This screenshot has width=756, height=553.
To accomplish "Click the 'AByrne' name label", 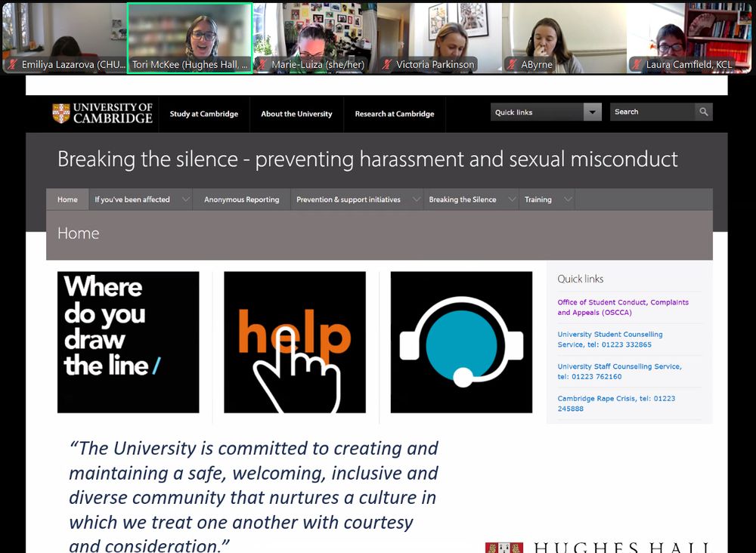I will (537, 64).
